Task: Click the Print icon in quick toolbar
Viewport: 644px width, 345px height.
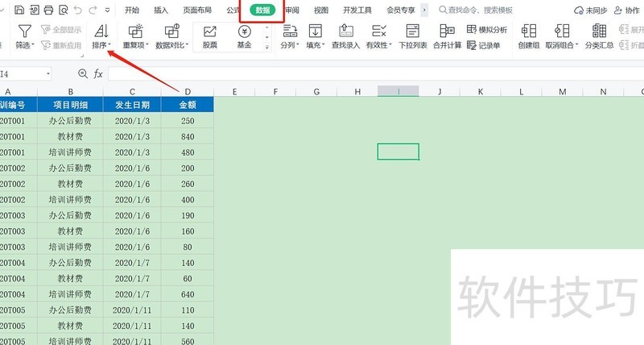Action: pyautogui.click(x=48, y=10)
